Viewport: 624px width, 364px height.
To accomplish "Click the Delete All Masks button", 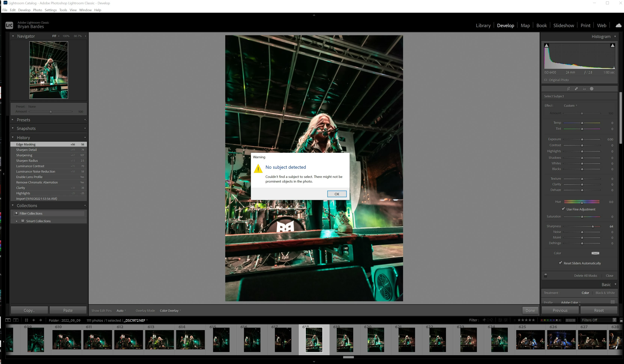I will [x=585, y=276].
